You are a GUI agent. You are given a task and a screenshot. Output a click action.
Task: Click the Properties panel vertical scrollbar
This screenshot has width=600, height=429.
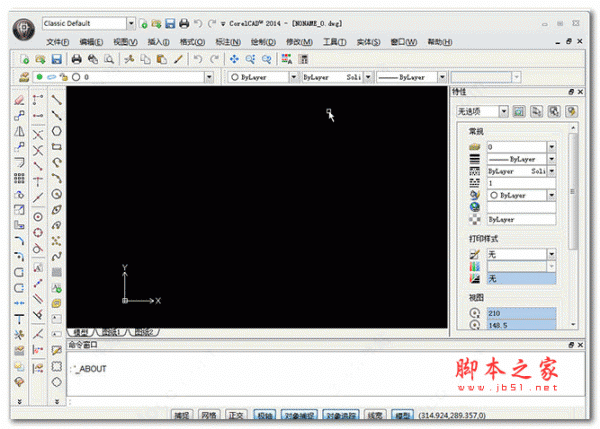(x=573, y=191)
